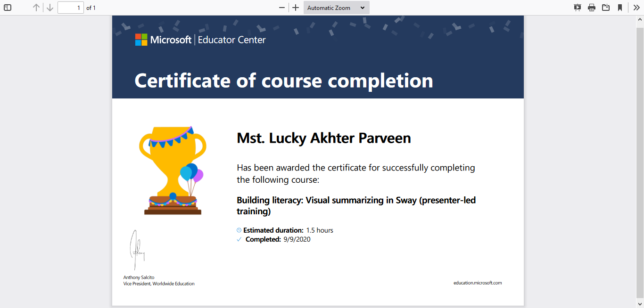This screenshot has height=308, width=644.
Task: Open current view bookmark link
Action: point(620,8)
